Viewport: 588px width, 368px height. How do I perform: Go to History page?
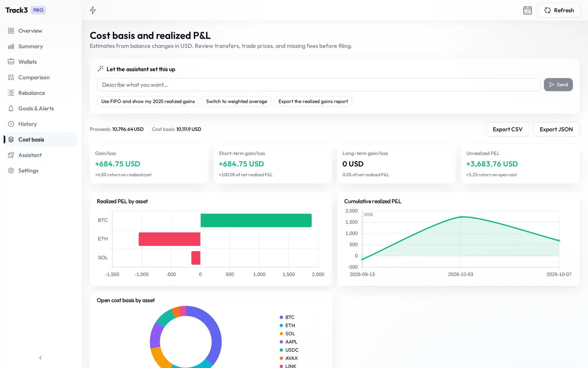point(40,124)
